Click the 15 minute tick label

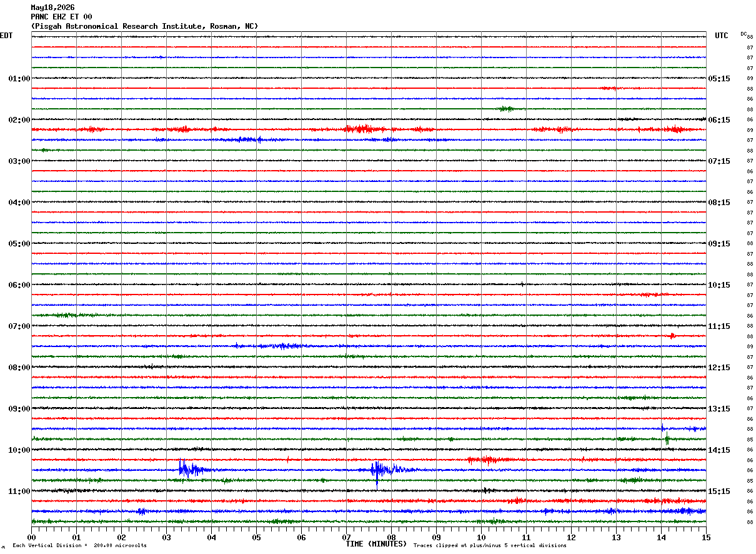tap(706, 537)
